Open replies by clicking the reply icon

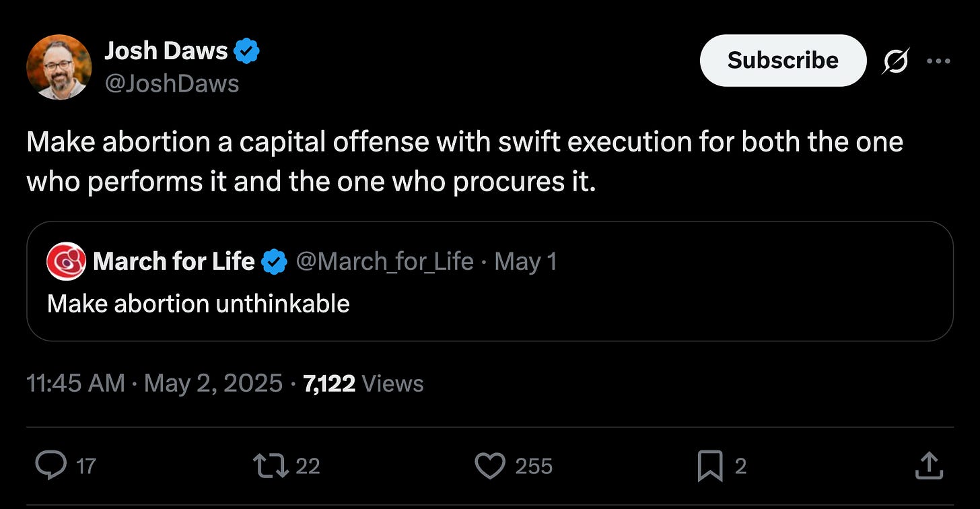[53, 465]
